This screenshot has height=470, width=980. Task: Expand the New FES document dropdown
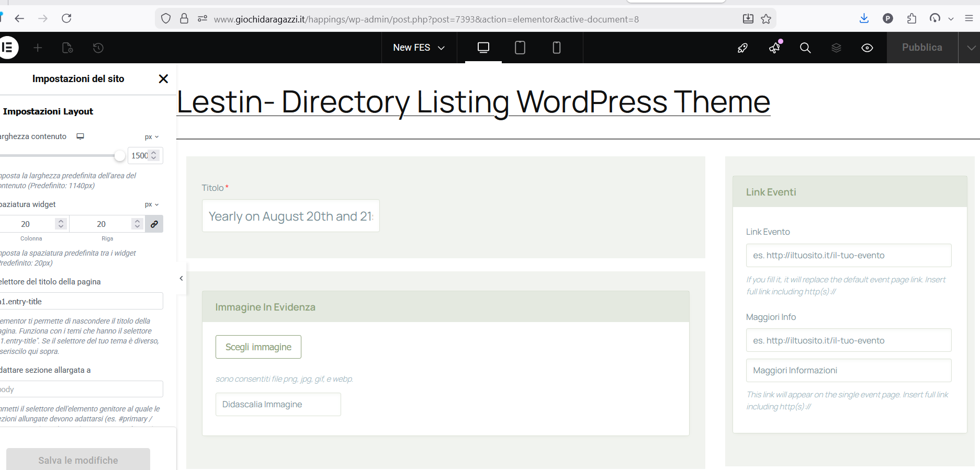419,48
